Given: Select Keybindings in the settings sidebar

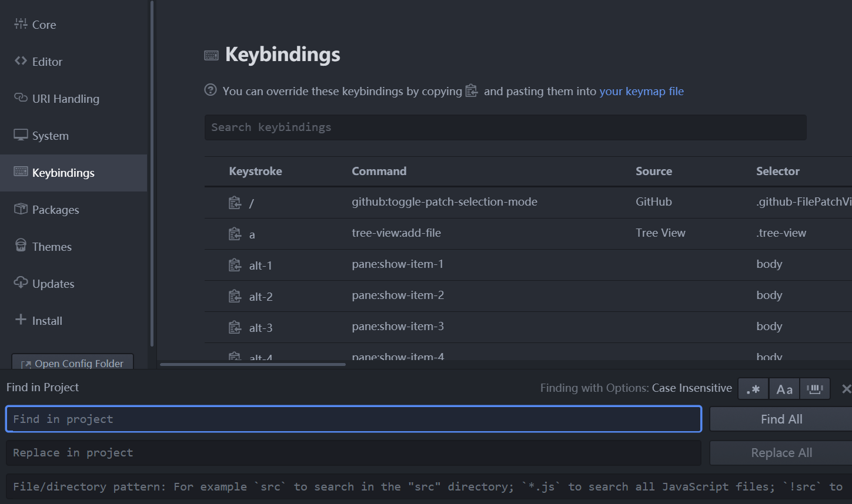Looking at the screenshot, I should pos(64,172).
